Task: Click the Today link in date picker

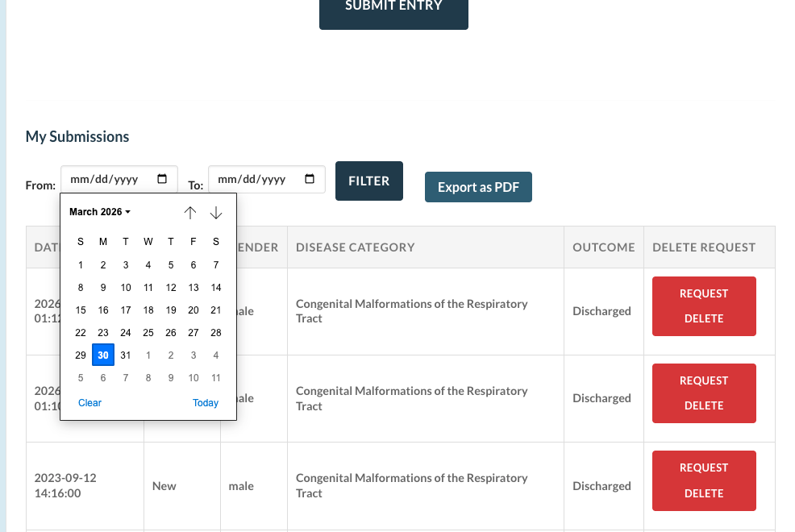Action: tap(206, 403)
